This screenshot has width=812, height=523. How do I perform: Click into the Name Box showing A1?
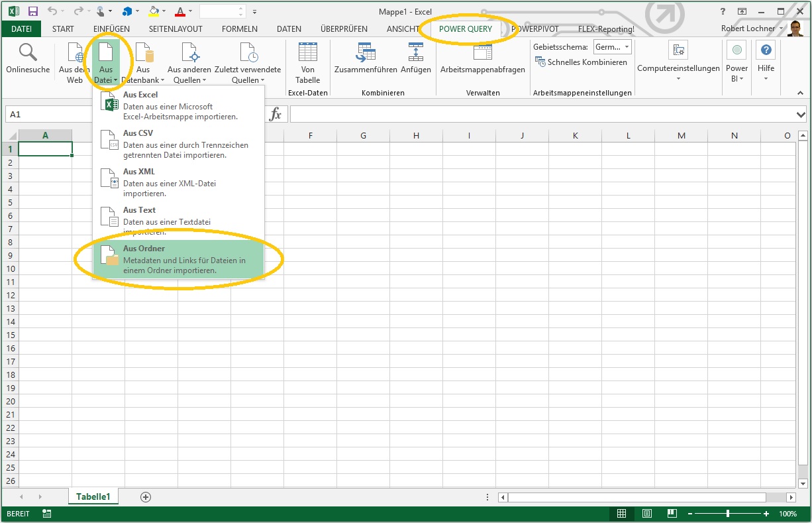click(46, 115)
